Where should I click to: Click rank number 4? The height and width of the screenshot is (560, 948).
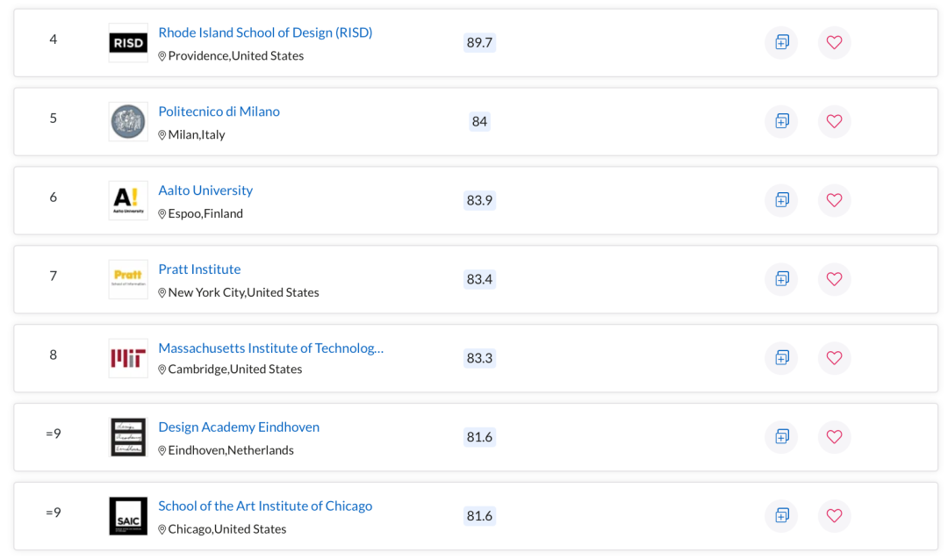pos(54,39)
